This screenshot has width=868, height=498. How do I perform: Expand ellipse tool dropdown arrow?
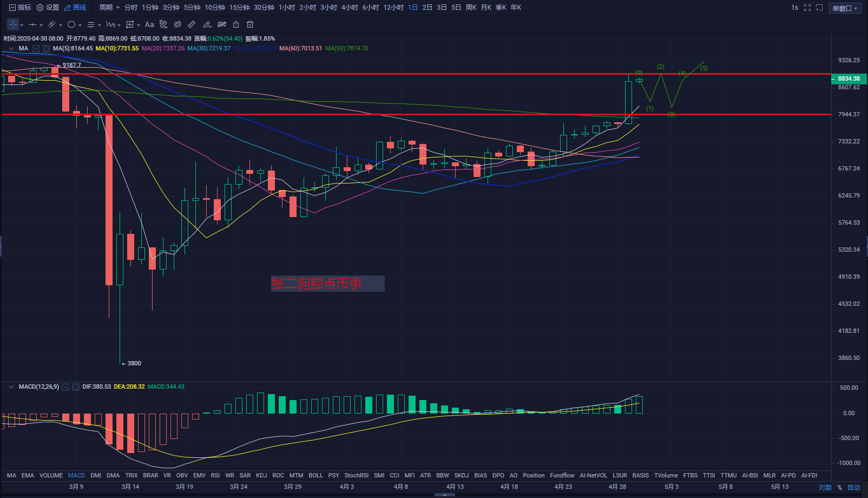pyautogui.click(x=80, y=25)
